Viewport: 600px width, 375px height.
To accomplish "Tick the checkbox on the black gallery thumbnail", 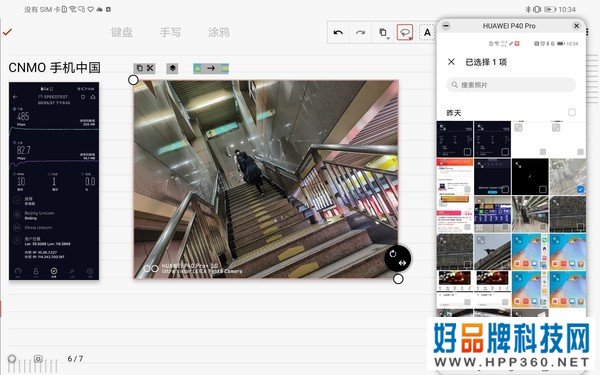I will [543, 189].
